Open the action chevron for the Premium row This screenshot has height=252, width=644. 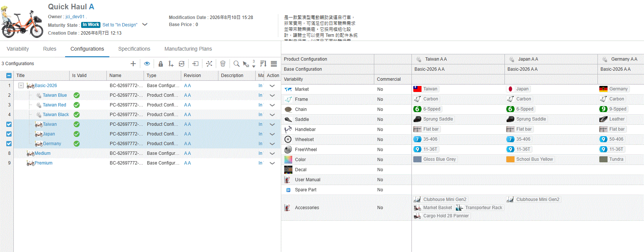coord(272,163)
